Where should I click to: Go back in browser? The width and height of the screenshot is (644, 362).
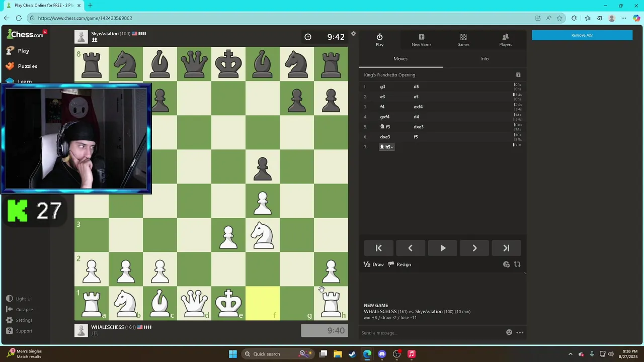coord(7,18)
